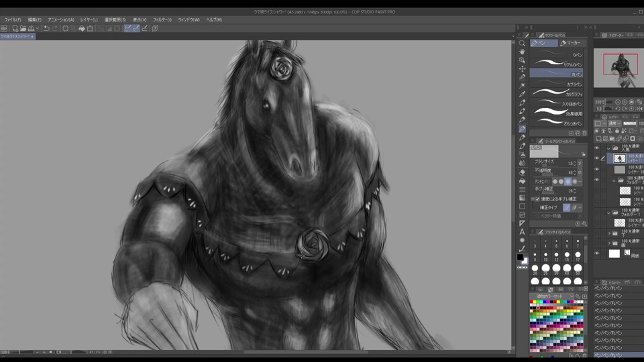The image size is (644, 362).
Task: Collapse the フォルダー 1 folder
Action: pos(608,213)
